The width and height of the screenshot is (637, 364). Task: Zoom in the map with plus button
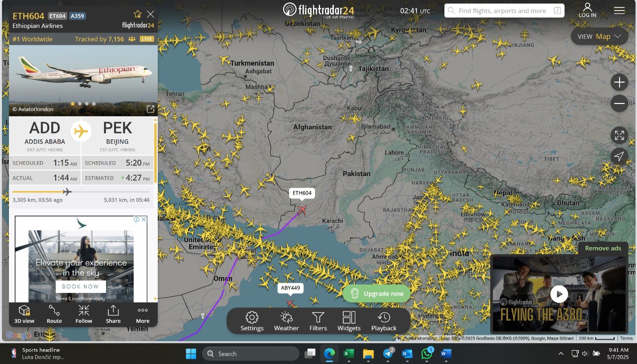pos(619,82)
